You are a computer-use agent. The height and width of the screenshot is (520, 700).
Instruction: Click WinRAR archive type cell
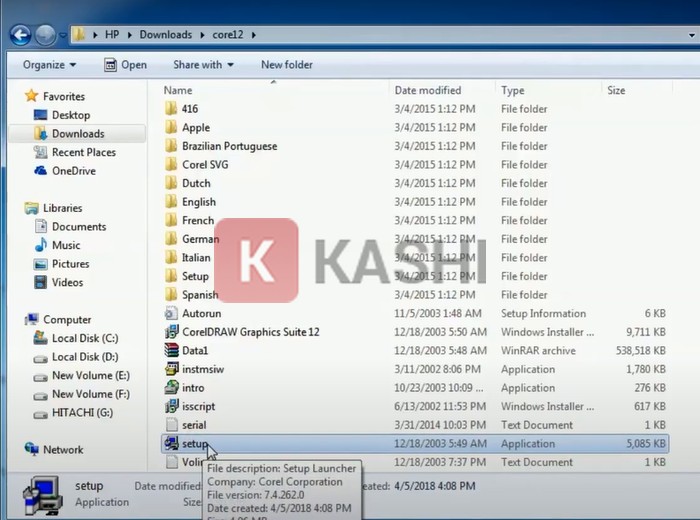(x=538, y=350)
